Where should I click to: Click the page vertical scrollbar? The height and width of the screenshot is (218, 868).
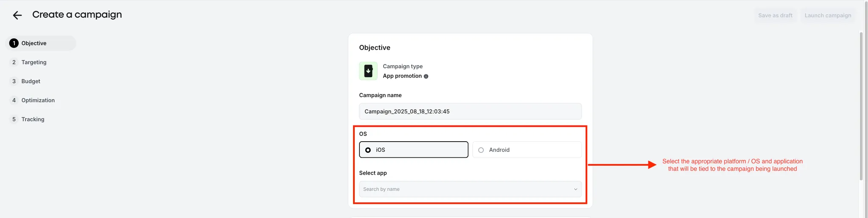coord(861,106)
